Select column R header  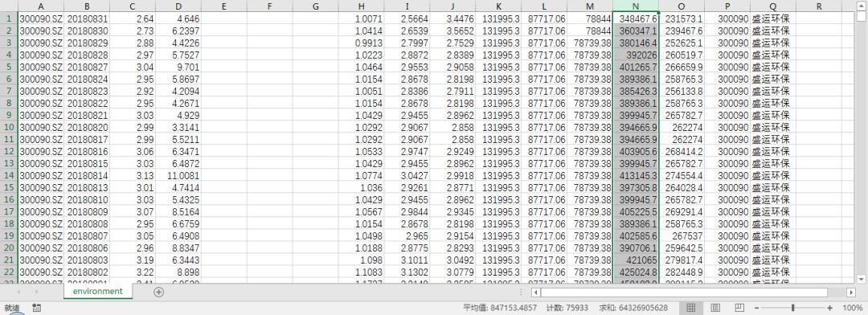819,6
